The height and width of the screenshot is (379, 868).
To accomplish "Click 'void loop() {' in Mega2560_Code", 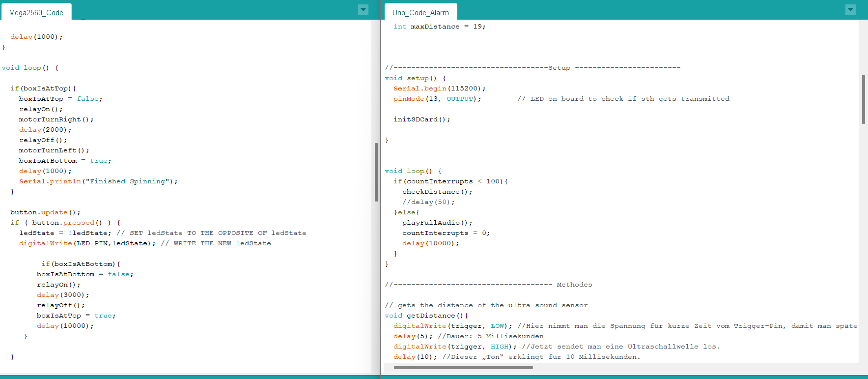I will point(30,68).
